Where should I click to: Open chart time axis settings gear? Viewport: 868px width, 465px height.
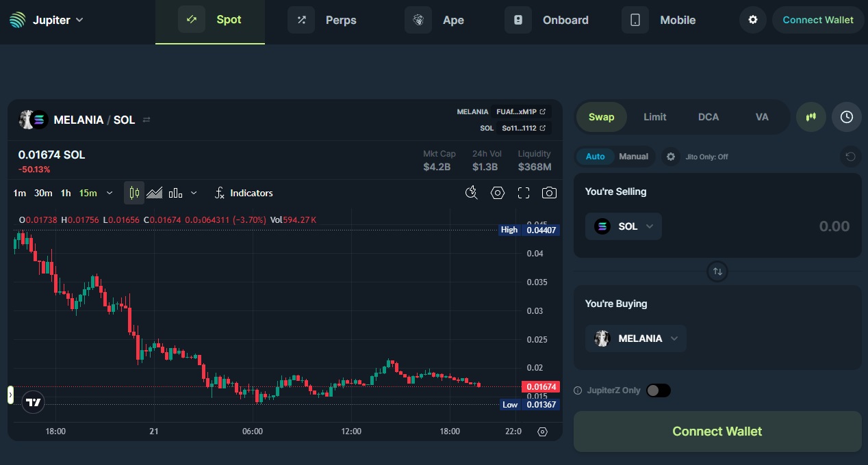[x=543, y=431]
